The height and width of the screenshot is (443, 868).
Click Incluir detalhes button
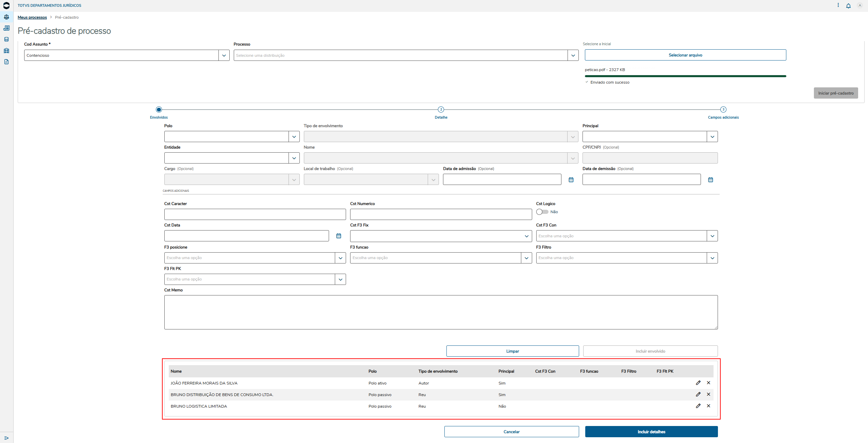pyautogui.click(x=651, y=432)
